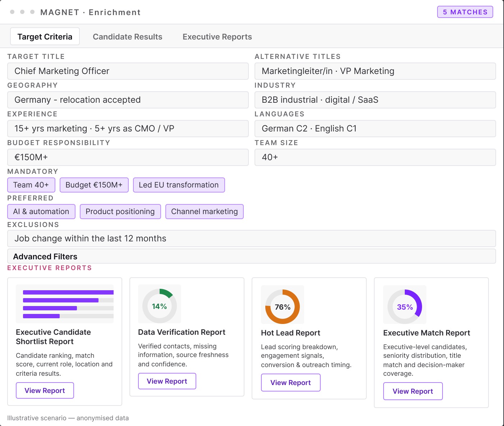This screenshot has height=426, width=504.
Task: Click the 35% Executive Match donut chart
Action: point(405,307)
